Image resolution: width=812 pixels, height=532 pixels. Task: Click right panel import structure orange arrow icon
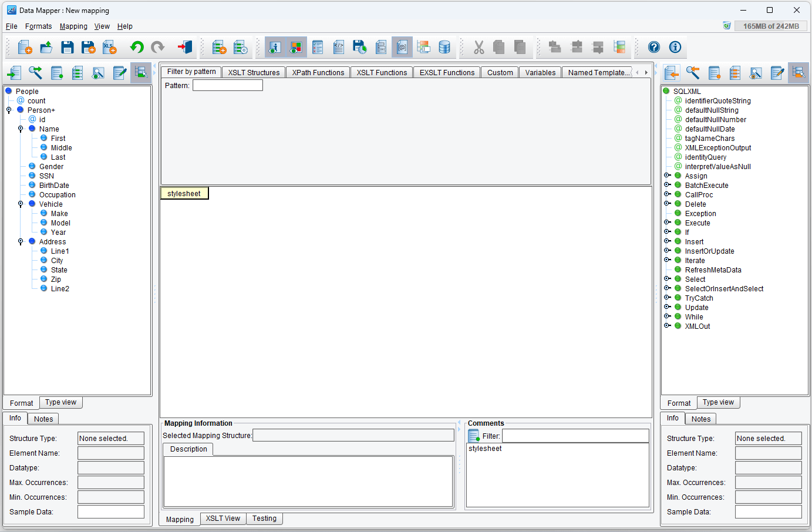[x=672, y=73]
